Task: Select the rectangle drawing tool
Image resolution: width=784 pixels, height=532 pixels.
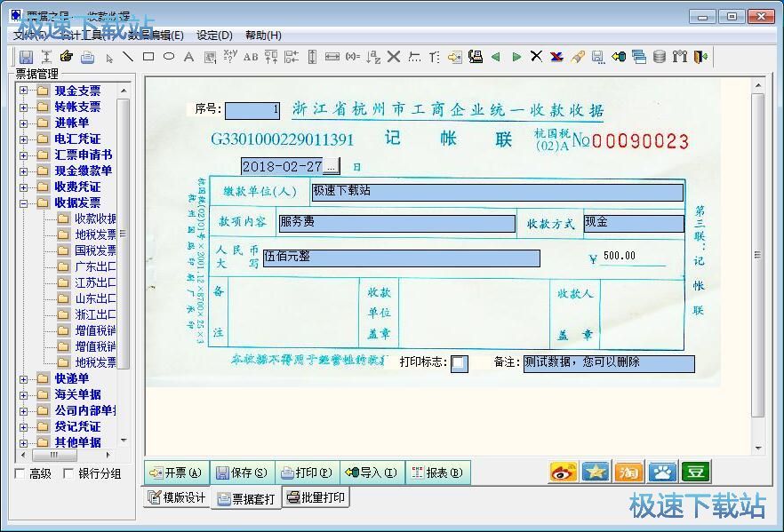Action: click(x=148, y=57)
